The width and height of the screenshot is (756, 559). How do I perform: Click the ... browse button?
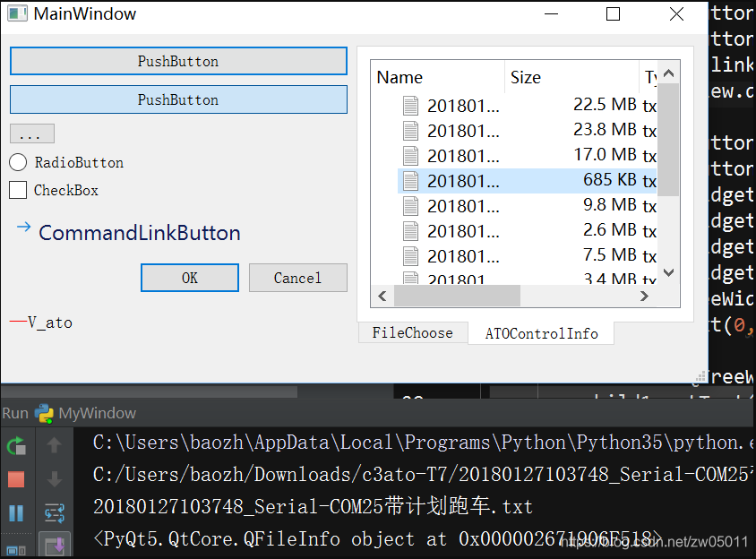pyautogui.click(x=31, y=133)
